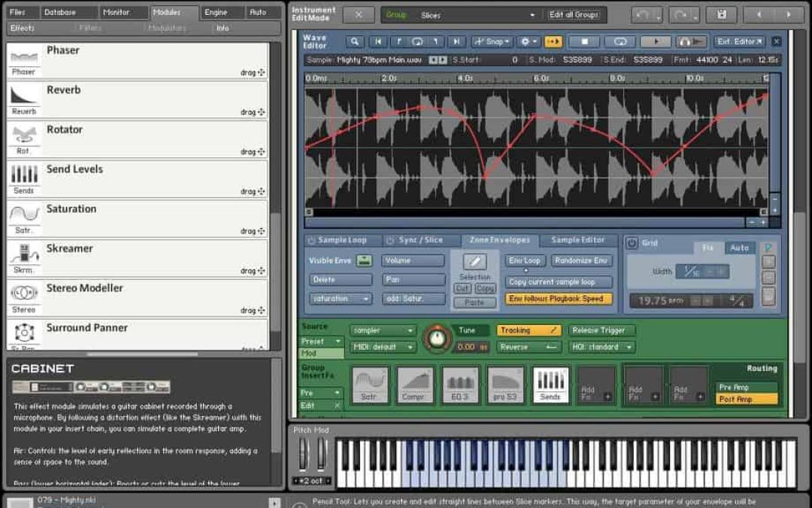Open the EQ 3 insert effect slot

coord(460,385)
